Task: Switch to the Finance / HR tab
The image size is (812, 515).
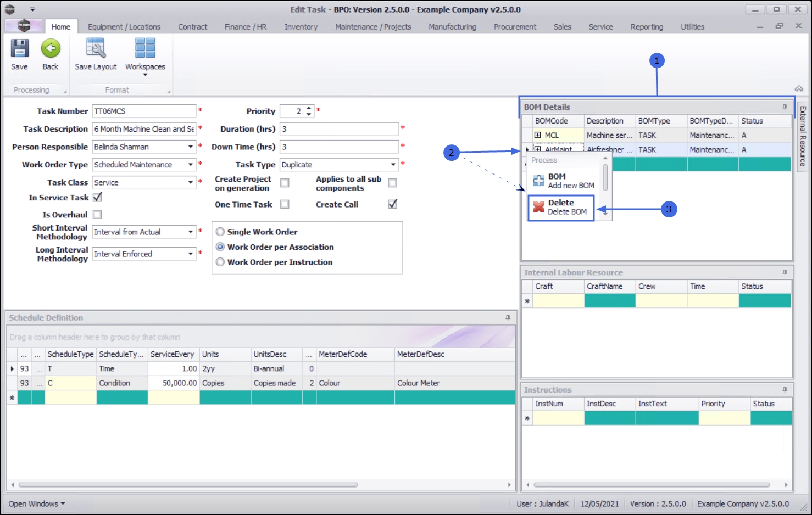Action: pos(246,27)
